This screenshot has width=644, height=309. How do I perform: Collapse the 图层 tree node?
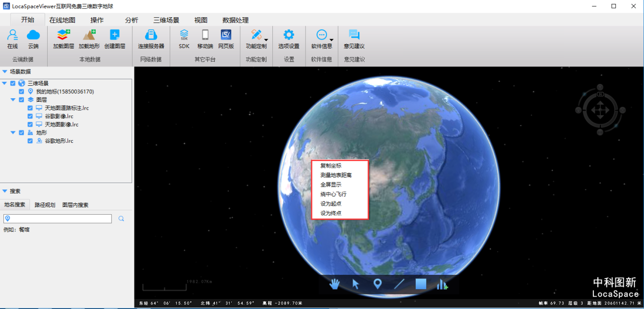coord(14,99)
